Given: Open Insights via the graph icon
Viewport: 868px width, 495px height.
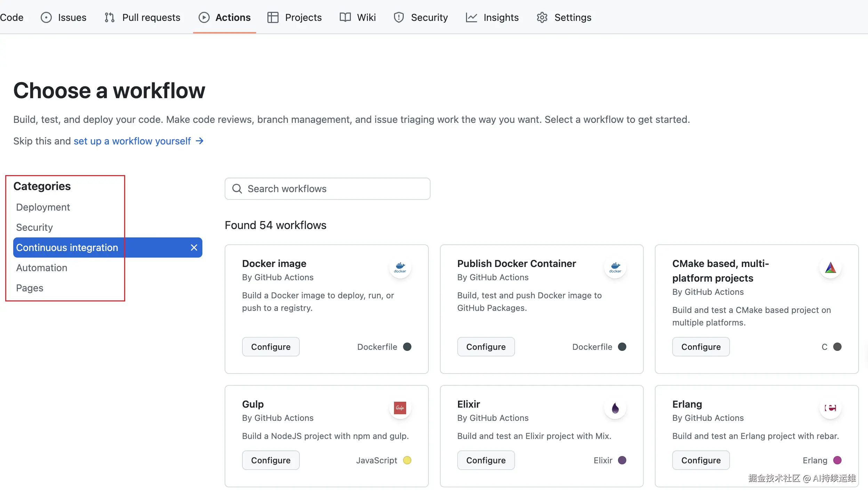Looking at the screenshot, I should (x=471, y=17).
